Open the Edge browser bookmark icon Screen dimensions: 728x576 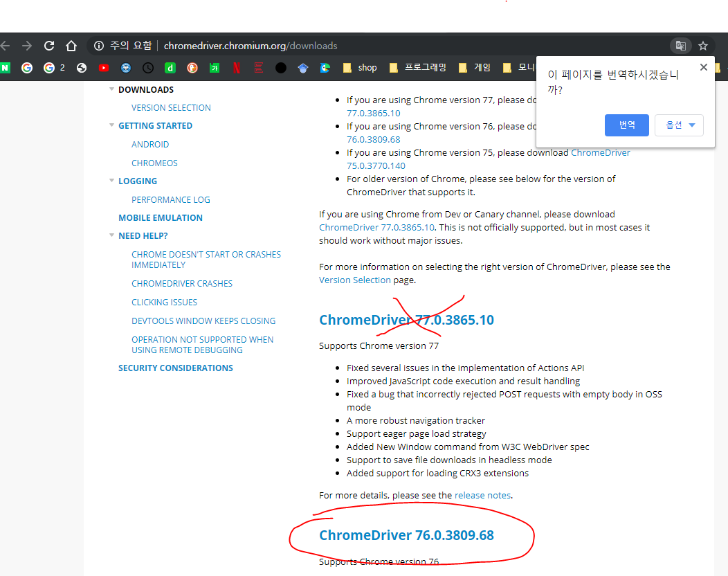click(325, 68)
